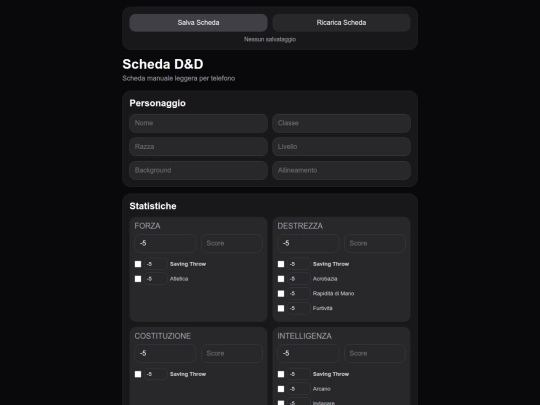Click the 'Scheda D&D' page title
Viewport: 540px width, 405px height.
click(x=163, y=64)
